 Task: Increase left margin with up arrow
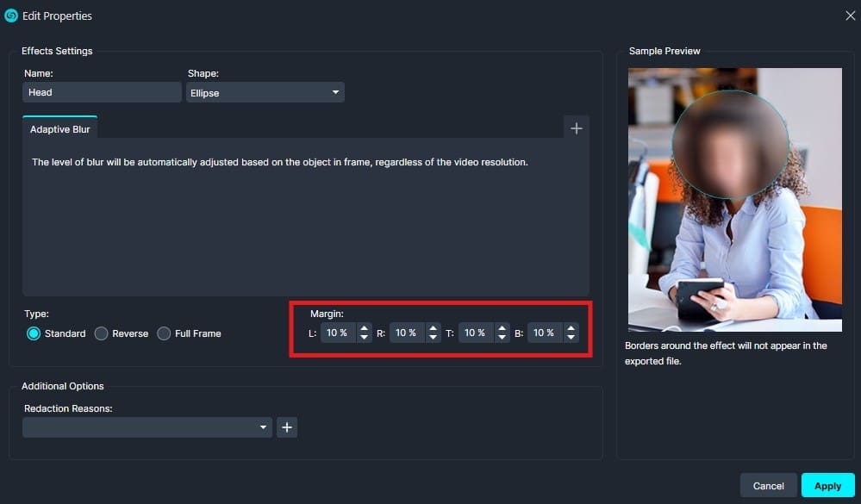coord(364,328)
